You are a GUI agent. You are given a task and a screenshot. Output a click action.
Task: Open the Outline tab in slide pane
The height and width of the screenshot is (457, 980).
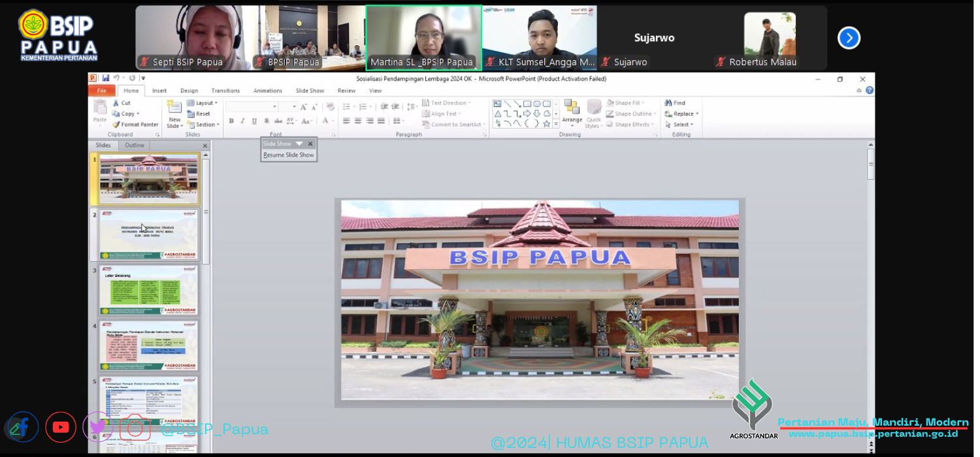tap(135, 146)
